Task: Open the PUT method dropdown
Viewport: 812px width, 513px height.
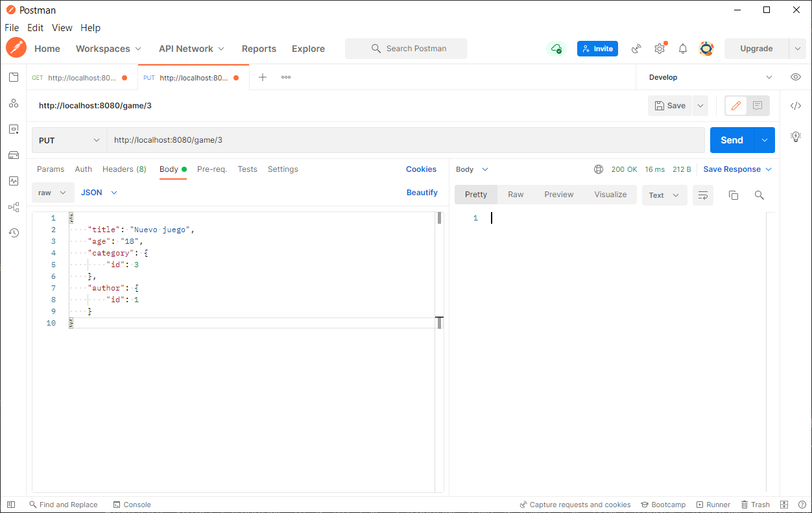Action: coord(69,140)
